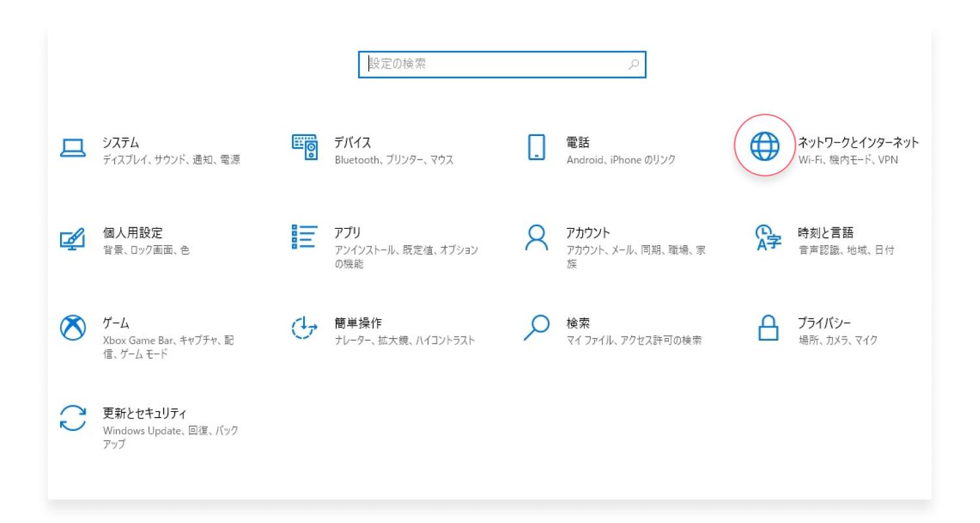Viewport: 980px width, 523px height.
Task: Click the text Android、iPhone のリンク
Action: (x=621, y=160)
